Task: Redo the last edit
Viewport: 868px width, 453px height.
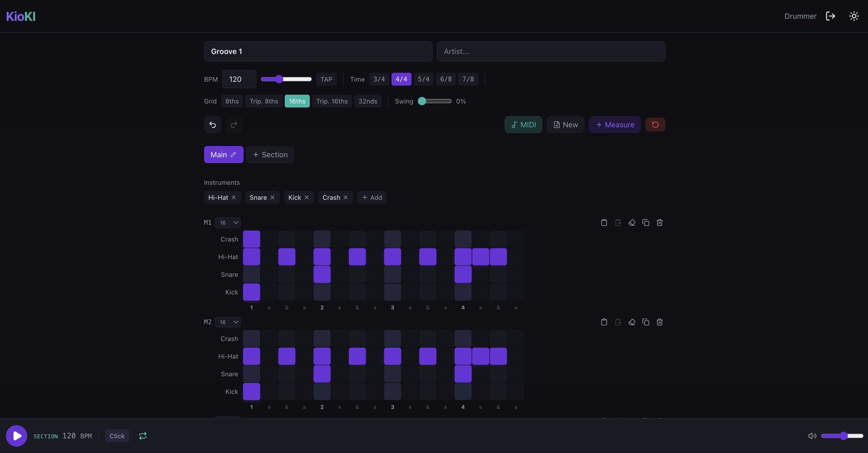Action: [234, 124]
